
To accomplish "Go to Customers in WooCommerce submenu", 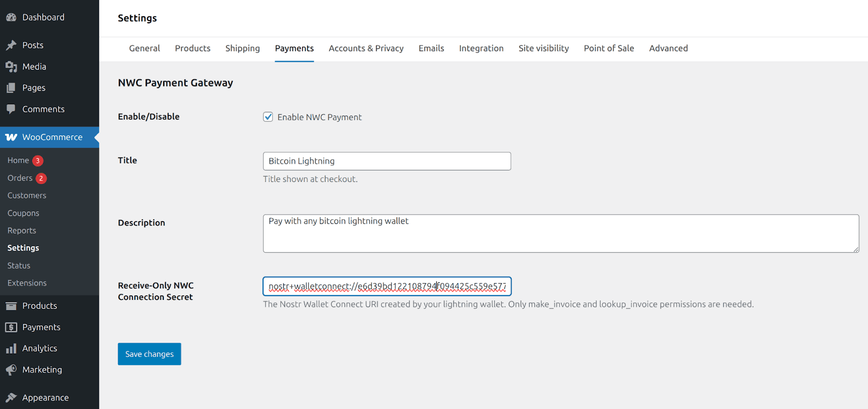I will click(x=27, y=196).
